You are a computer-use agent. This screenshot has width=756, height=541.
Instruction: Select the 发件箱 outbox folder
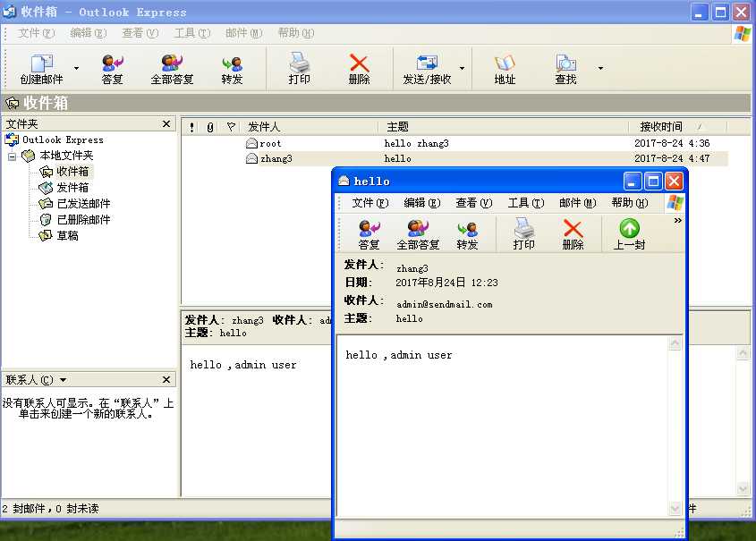click(72, 188)
